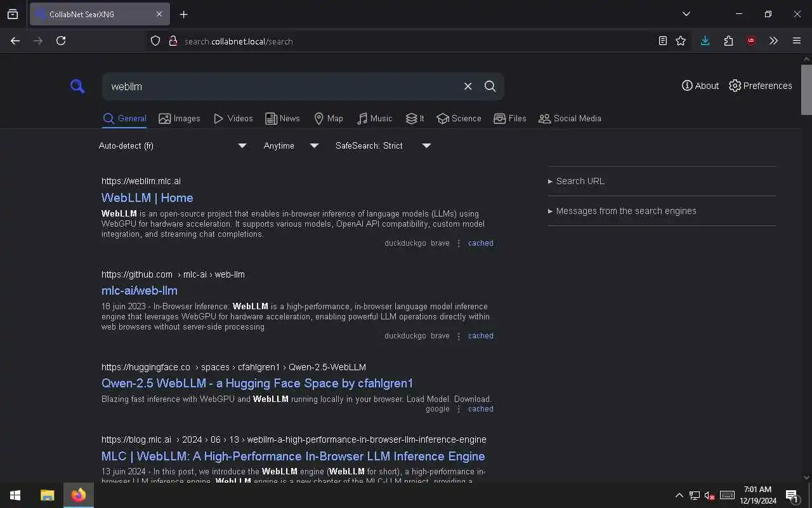Screen dimensions: 812x508
Task: Open cached link for Qwen-2.5 result
Action: 481,409
